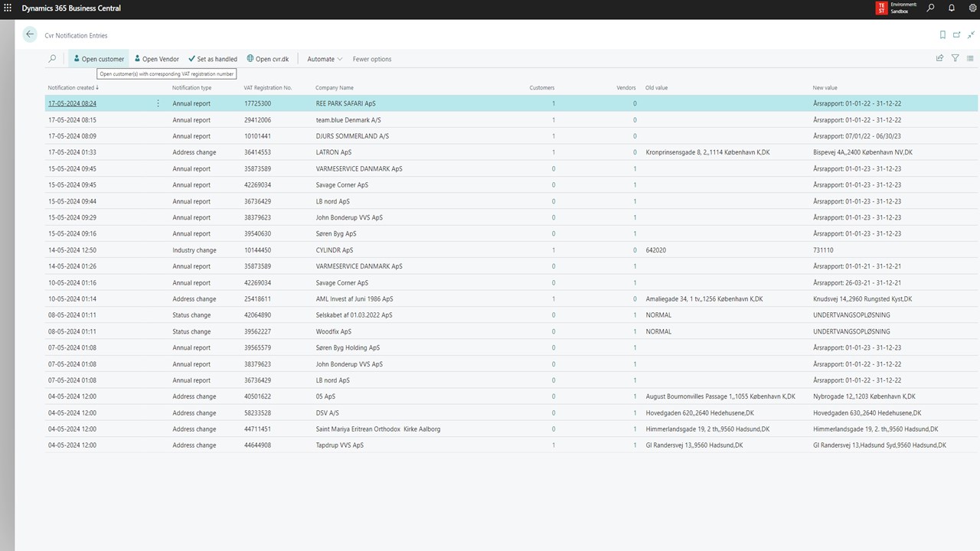Click VAT number 10101441
Image resolution: width=980 pixels, height=551 pixels.
tap(257, 136)
